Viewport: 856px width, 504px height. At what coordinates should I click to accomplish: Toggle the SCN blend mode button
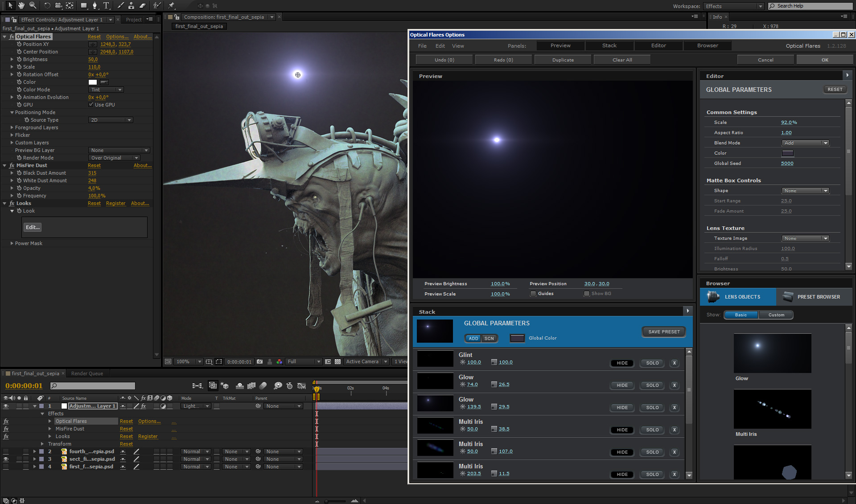click(x=489, y=338)
